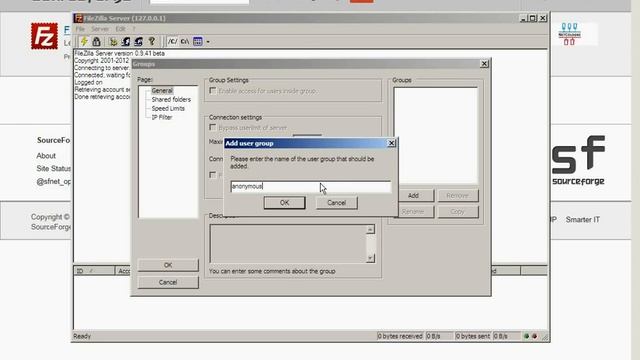
Task: Click the bytes received status text
Action: [400, 336]
